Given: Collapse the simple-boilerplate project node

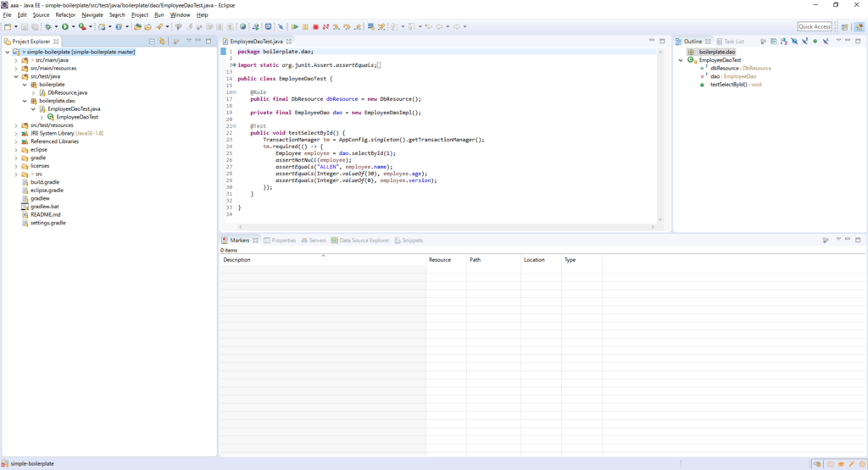Looking at the screenshot, I should pyautogui.click(x=7, y=52).
